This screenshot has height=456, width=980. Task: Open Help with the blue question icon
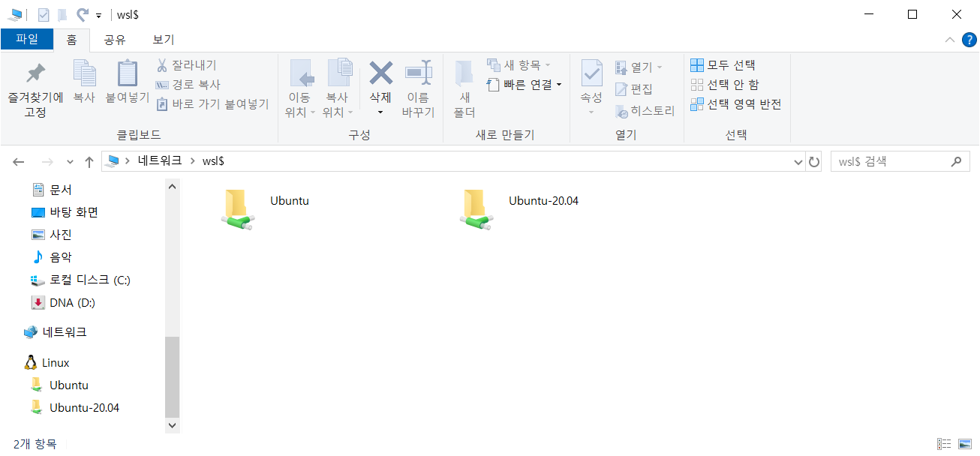point(969,40)
